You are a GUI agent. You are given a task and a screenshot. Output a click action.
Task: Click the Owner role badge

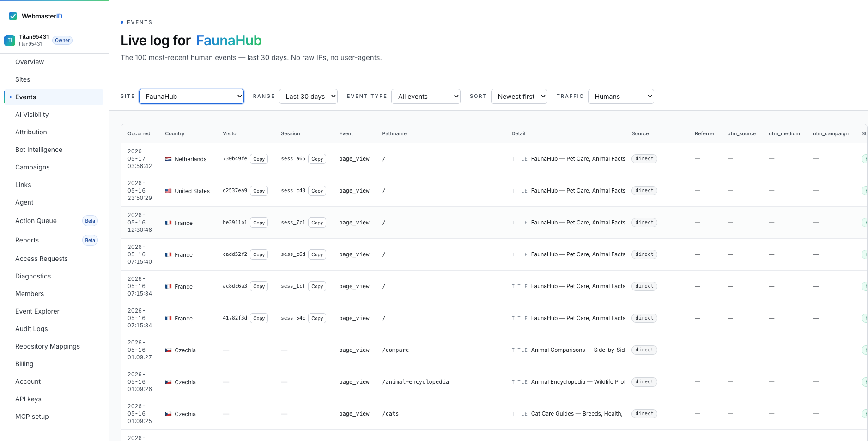pos(62,40)
